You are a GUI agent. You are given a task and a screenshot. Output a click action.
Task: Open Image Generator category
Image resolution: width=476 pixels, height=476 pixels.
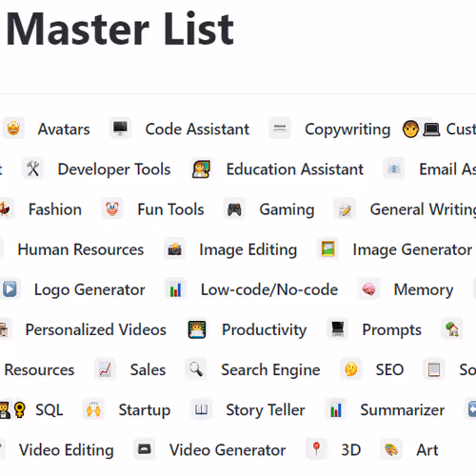click(x=412, y=249)
